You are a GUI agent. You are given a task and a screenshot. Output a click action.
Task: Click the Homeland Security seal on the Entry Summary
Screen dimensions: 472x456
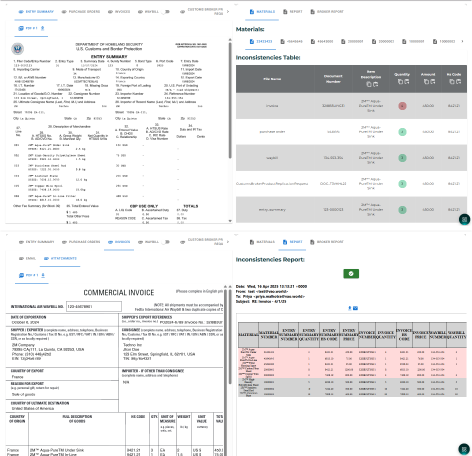click(17, 49)
